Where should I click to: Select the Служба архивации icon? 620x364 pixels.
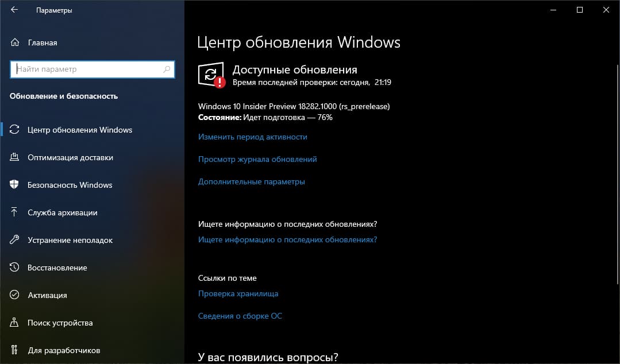coord(15,212)
